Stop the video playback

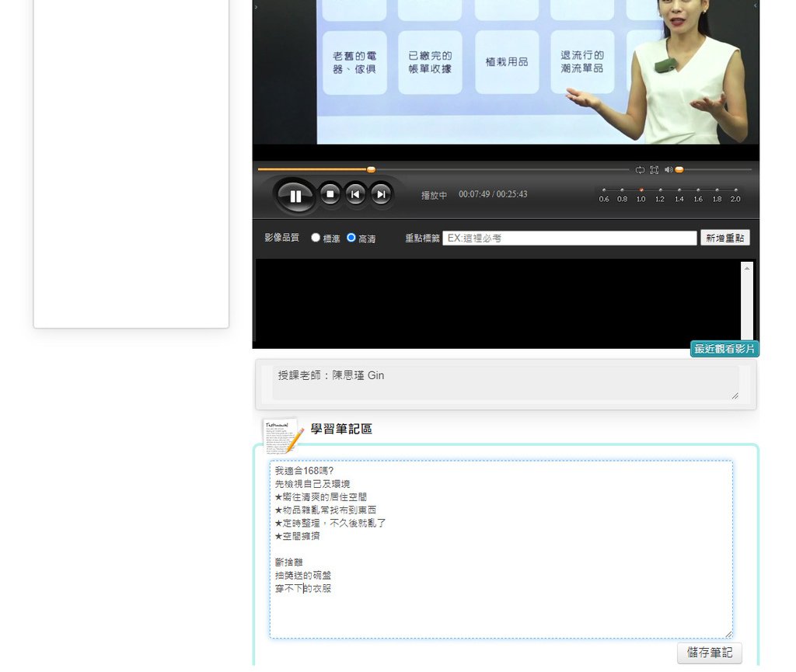(x=330, y=194)
